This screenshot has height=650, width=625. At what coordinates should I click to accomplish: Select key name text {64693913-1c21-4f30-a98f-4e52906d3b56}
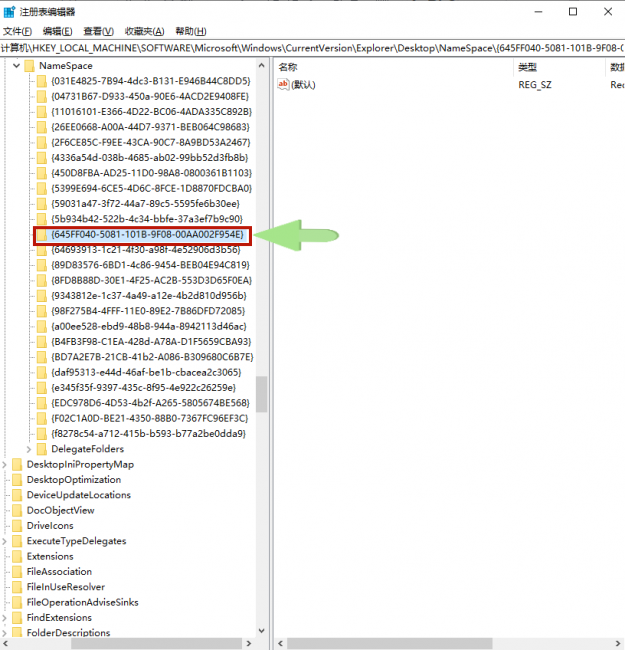pos(145,250)
